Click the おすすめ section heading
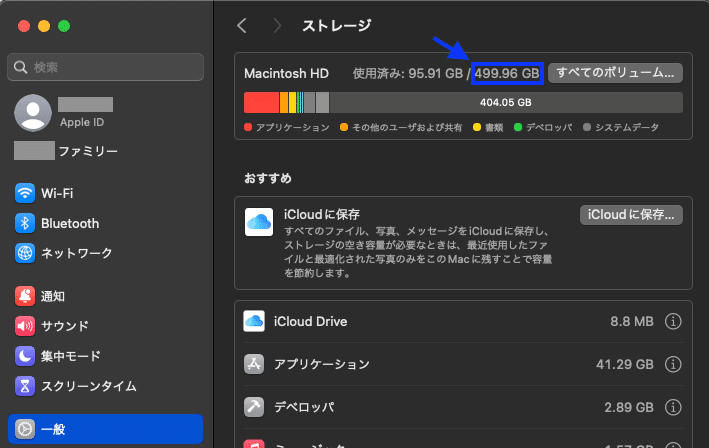Image resolution: width=709 pixels, height=448 pixels. click(x=268, y=178)
